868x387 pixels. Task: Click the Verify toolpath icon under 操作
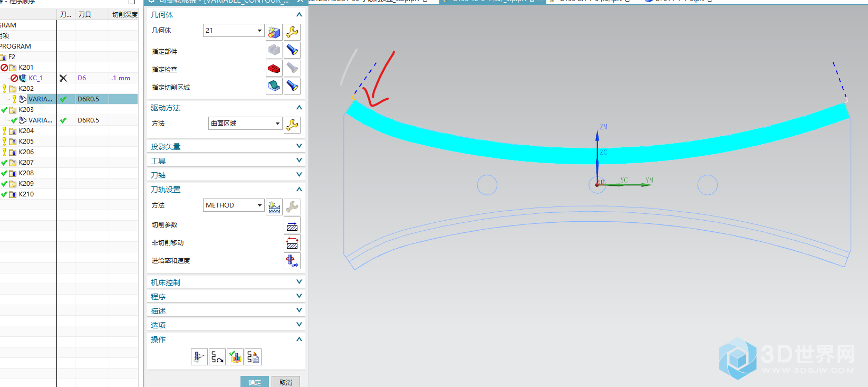pos(235,357)
